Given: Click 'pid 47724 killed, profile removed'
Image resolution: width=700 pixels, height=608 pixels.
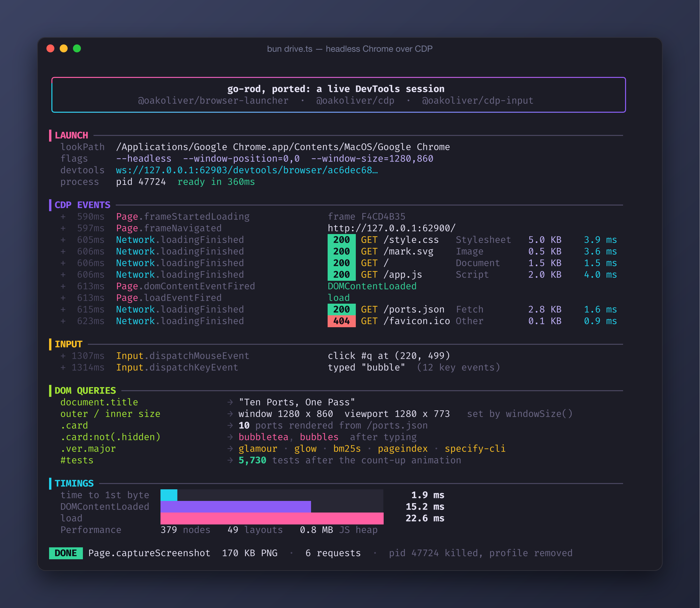Looking at the screenshot, I should pyautogui.click(x=480, y=553).
